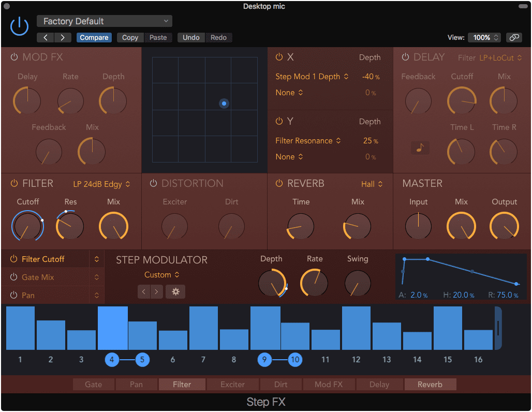This screenshot has width=532, height=412.
Task: Open the LP 24dB Edgy filter type dropdown
Action: pos(97,184)
